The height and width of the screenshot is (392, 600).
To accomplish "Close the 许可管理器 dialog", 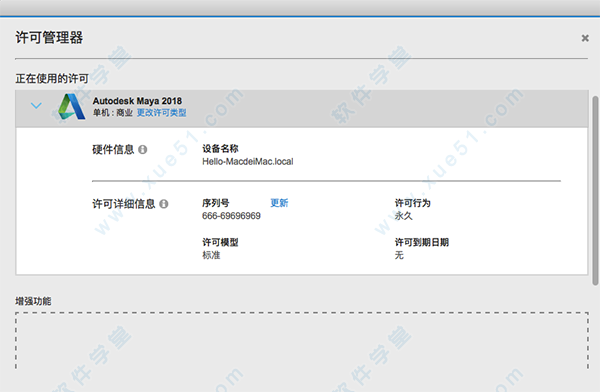I will [585, 38].
